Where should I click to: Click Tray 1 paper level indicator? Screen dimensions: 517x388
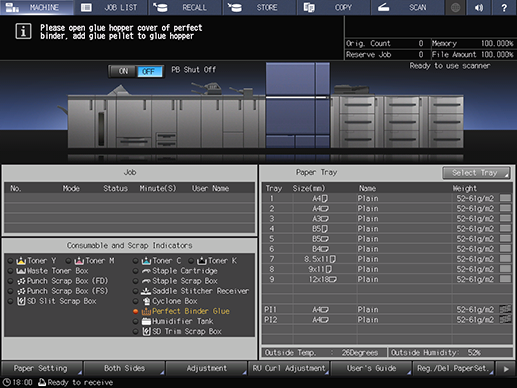[505, 198]
